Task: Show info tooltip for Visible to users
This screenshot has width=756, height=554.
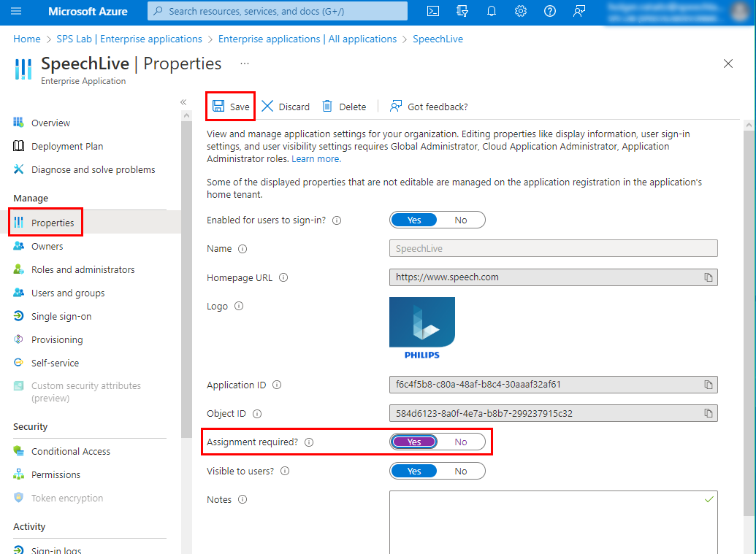Action: click(285, 471)
